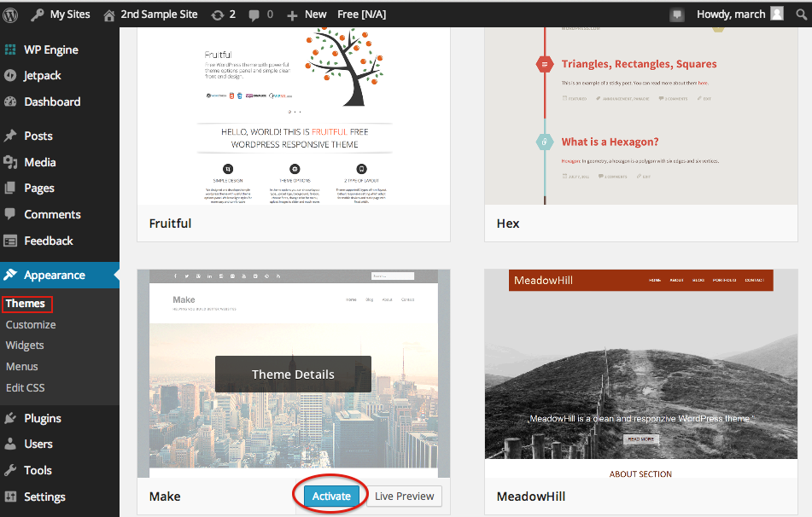Select the Tools wrench icon

click(x=12, y=470)
